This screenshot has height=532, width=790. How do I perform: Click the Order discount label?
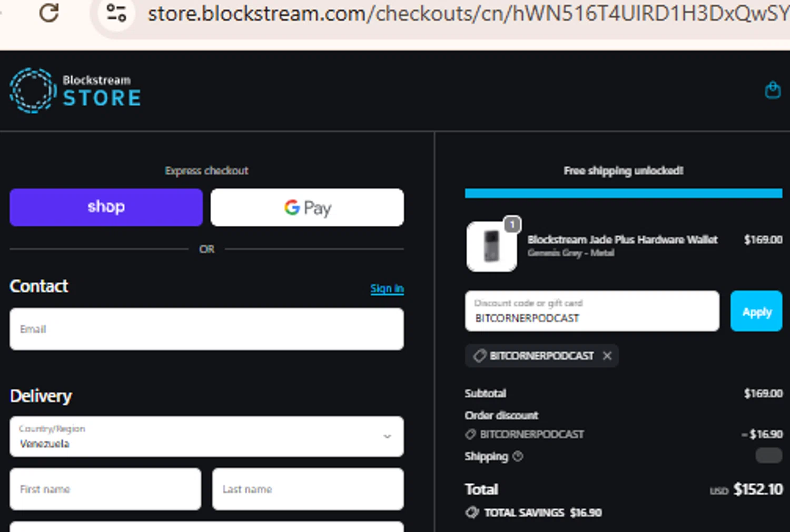click(x=501, y=415)
